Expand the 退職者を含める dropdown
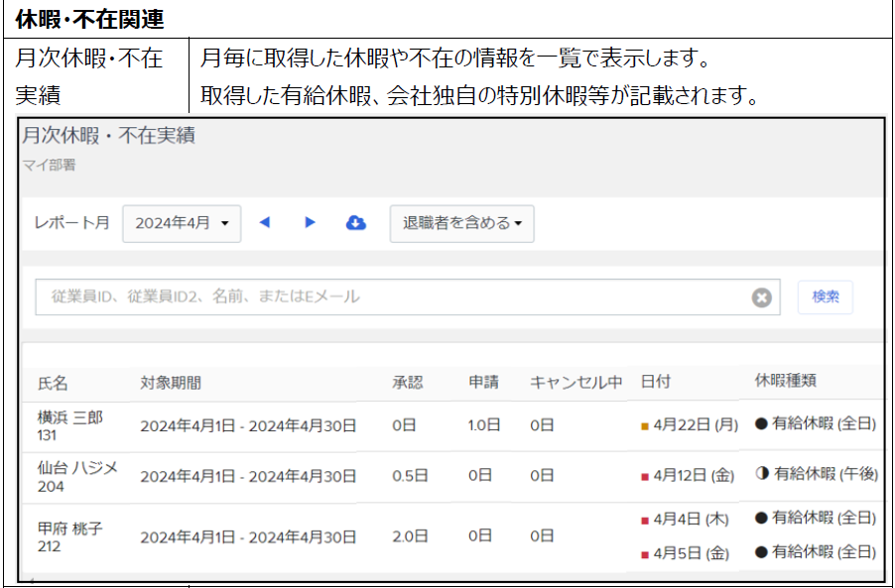The image size is (895, 588). point(461,223)
